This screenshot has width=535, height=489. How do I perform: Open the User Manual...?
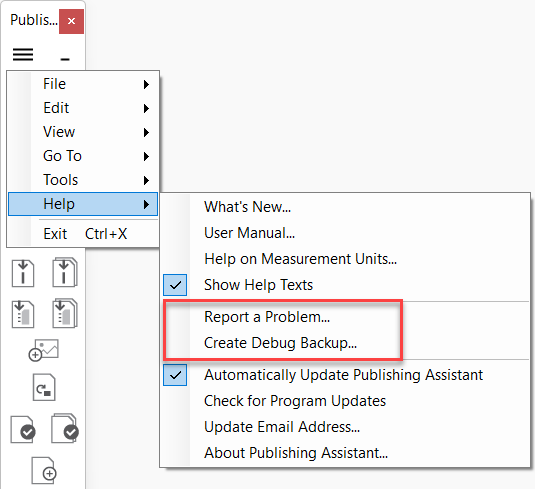point(345,233)
